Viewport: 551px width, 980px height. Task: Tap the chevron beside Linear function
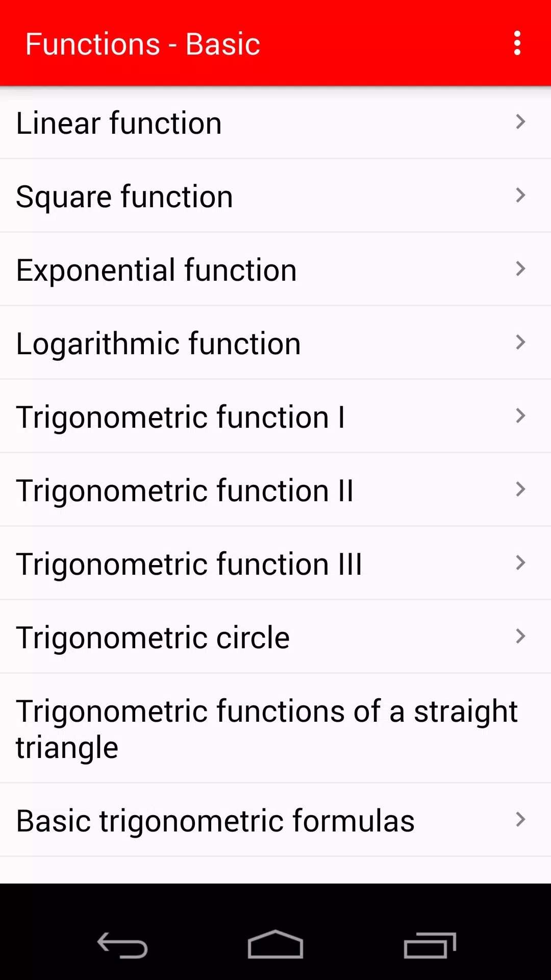click(x=520, y=122)
